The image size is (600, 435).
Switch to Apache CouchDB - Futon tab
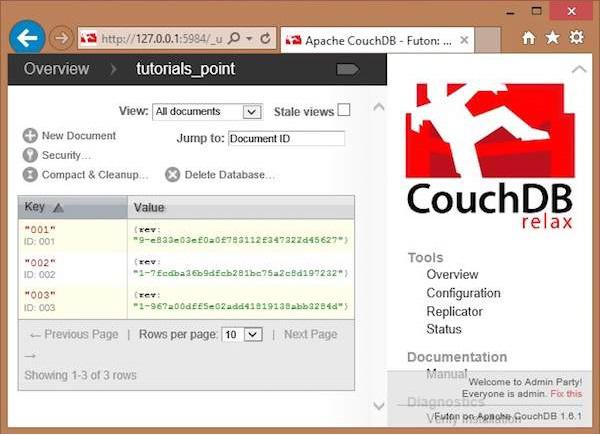point(370,40)
